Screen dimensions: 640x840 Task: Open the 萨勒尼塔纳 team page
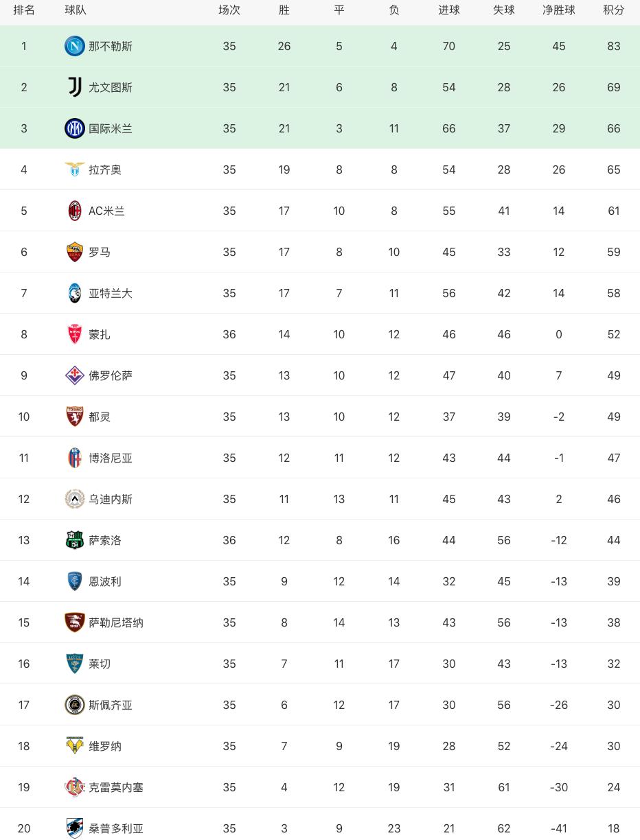[x=116, y=622]
